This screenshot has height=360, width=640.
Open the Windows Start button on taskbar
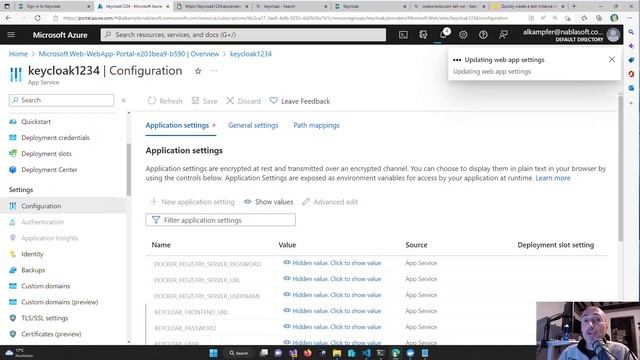point(213,353)
